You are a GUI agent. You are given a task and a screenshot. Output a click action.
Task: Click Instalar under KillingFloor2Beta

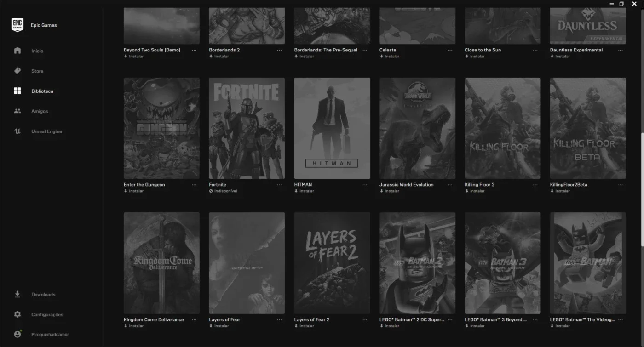point(563,191)
